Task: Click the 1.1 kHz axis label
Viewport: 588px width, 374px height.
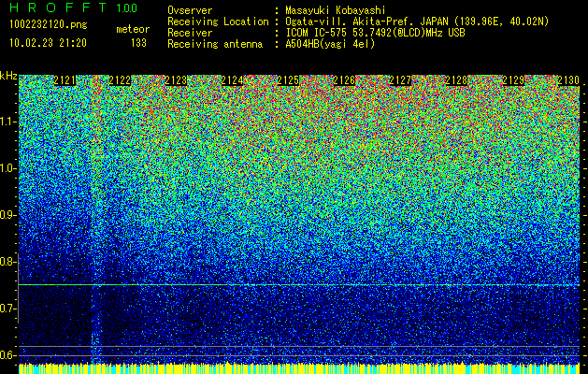Action: (7, 122)
